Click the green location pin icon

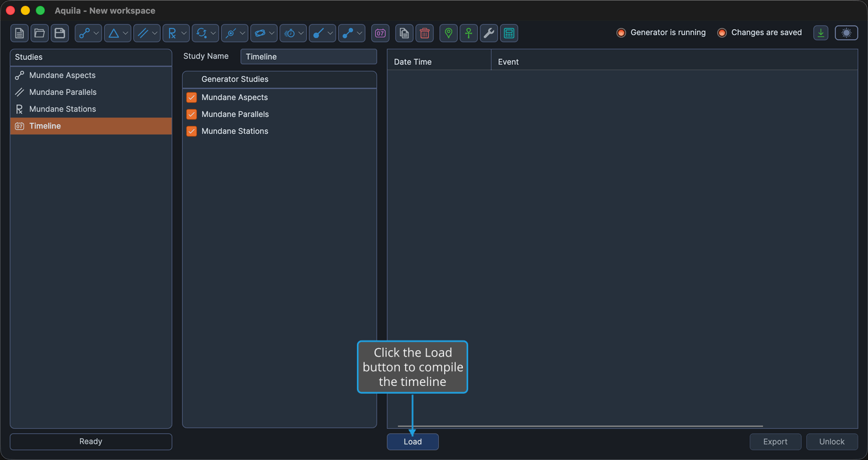point(449,33)
